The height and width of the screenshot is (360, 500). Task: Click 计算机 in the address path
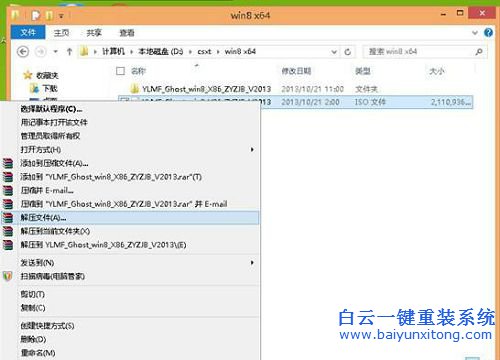tap(113, 51)
